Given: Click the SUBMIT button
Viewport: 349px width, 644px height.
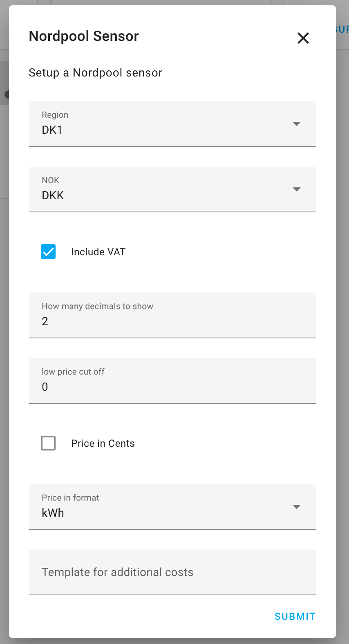Looking at the screenshot, I should 295,616.
